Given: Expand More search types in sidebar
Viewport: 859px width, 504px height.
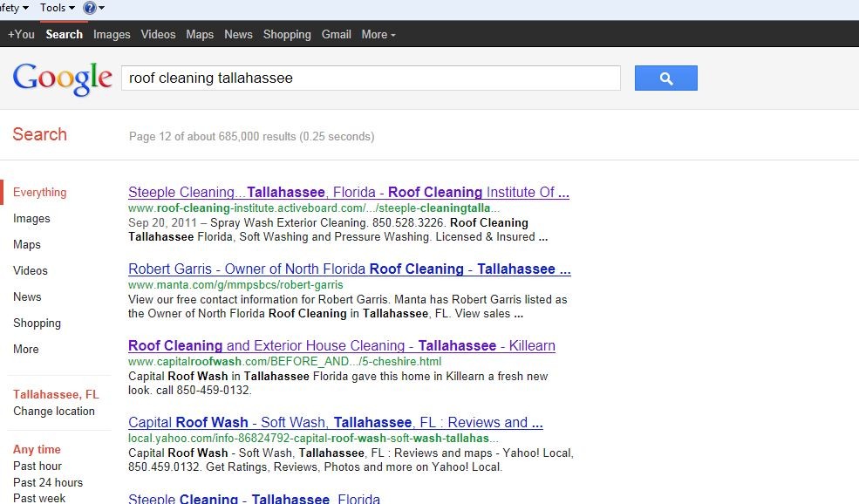Looking at the screenshot, I should coord(26,350).
